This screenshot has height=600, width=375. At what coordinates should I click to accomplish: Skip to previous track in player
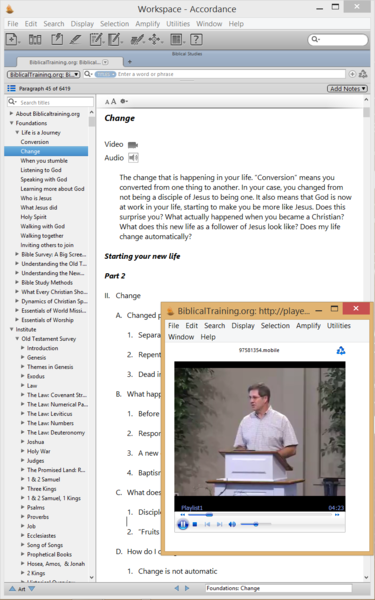[207, 524]
